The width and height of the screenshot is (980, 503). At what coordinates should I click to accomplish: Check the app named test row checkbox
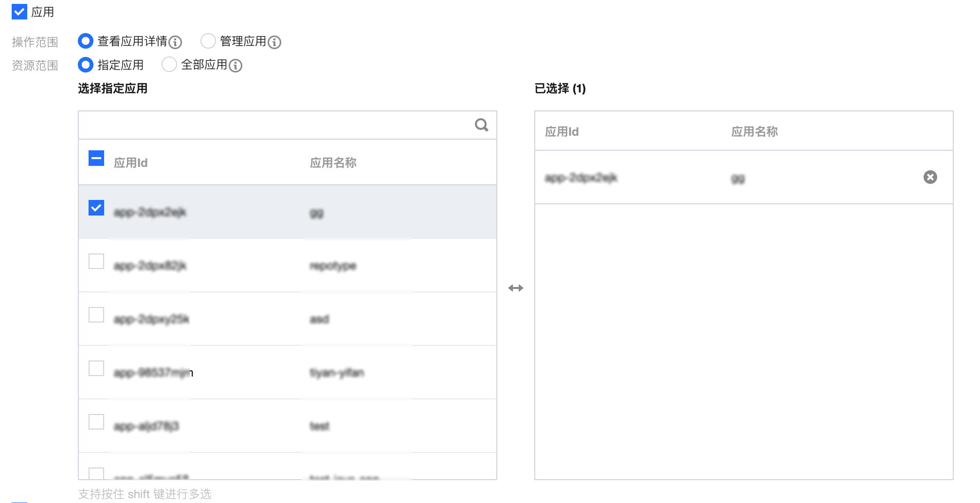(x=96, y=422)
